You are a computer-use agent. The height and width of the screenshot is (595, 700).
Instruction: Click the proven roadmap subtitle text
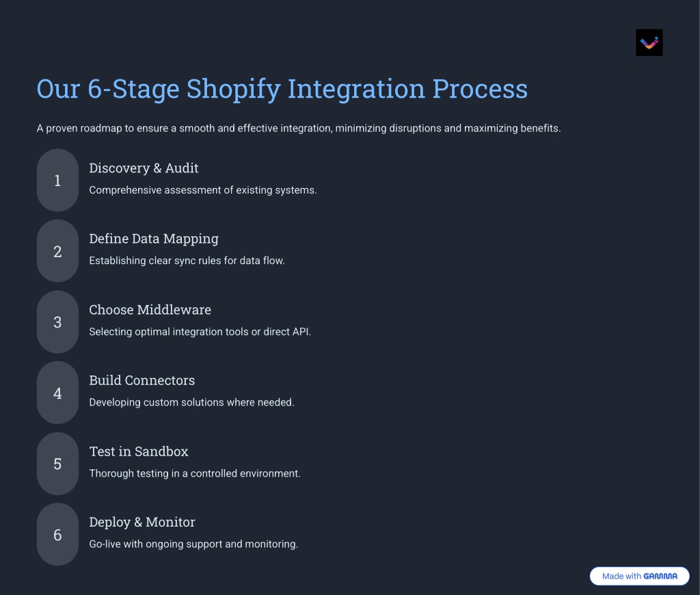[299, 128]
